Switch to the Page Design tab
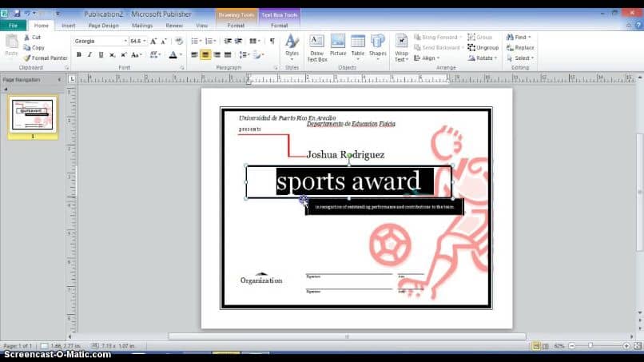Image resolution: width=644 pixels, height=362 pixels. 103,26
